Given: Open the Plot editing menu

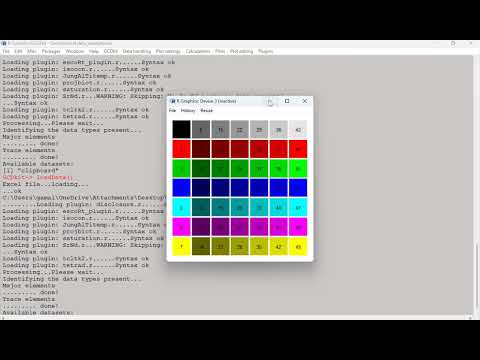Looking at the screenshot, I should [241, 51].
